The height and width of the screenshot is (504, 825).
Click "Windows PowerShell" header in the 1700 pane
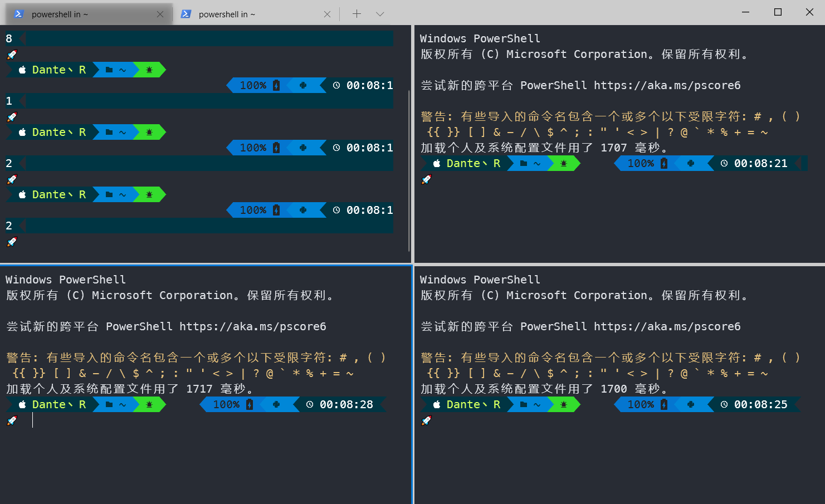[x=480, y=280]
